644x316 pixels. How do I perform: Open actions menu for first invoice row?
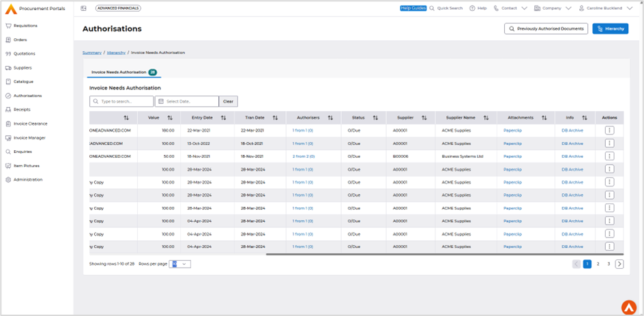pyautogui.click(x=609, y=130)
